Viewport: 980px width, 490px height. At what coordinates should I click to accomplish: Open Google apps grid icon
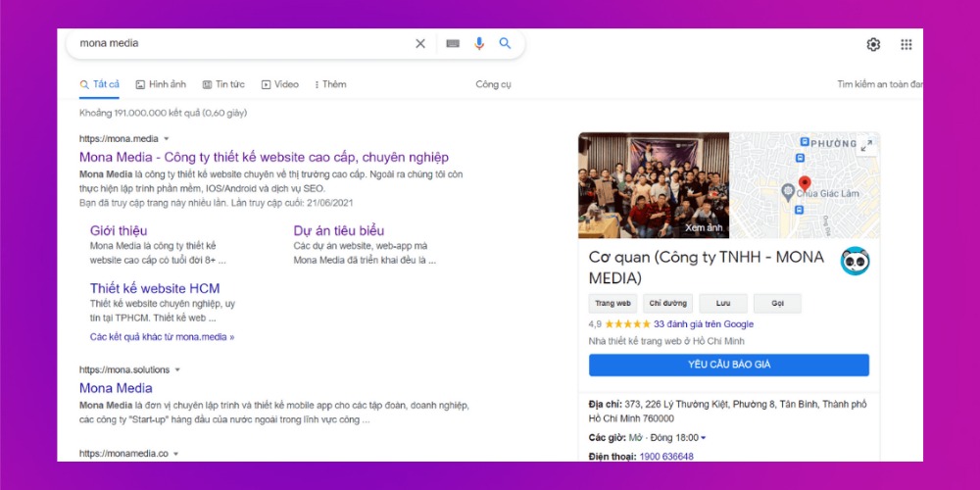click(x=906, y=45)
